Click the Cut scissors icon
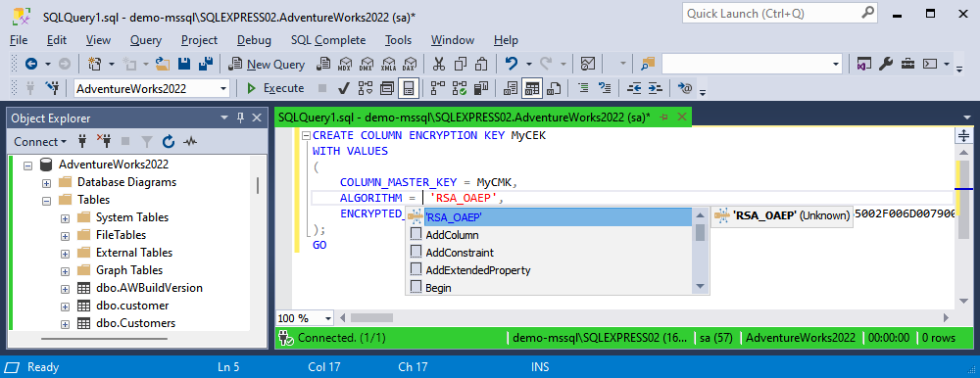 coord(439,64)
